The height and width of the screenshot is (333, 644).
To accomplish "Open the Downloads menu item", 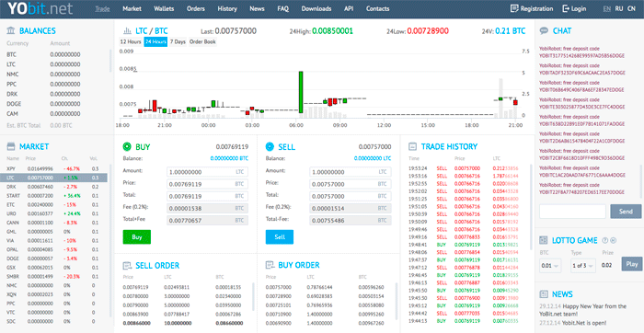I will 316,8.
